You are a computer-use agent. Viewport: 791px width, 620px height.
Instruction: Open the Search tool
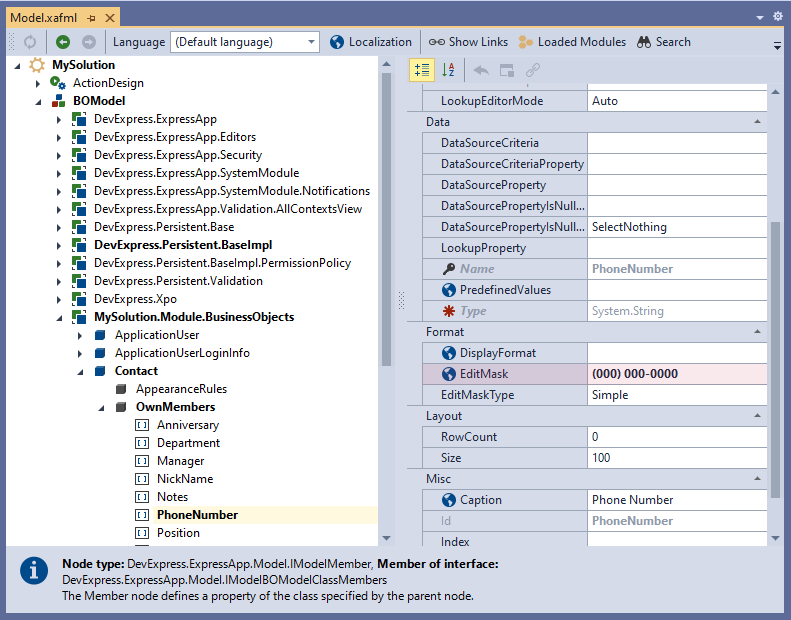pyautogui.click(x=663, y=42)
